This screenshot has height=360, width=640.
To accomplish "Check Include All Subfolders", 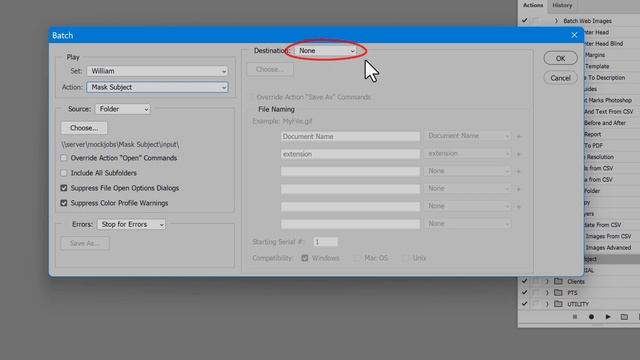I will (x=64, y=173).
